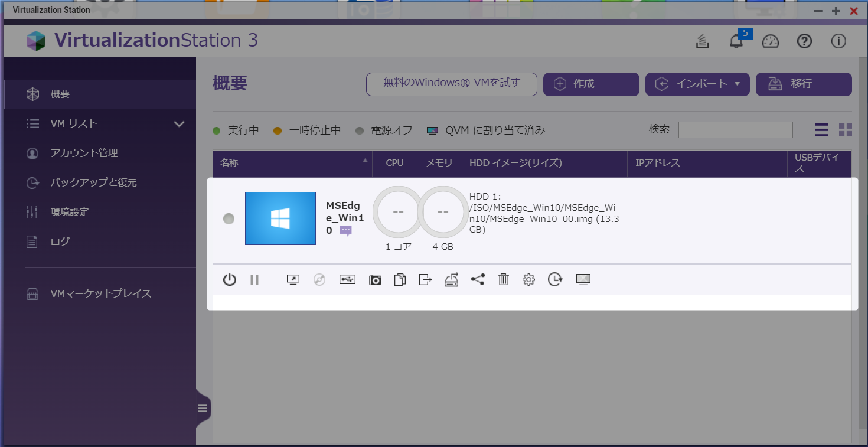This screenshot has width=868, height=447.
Task: Open the USB device connection icon
Action: 347,280
